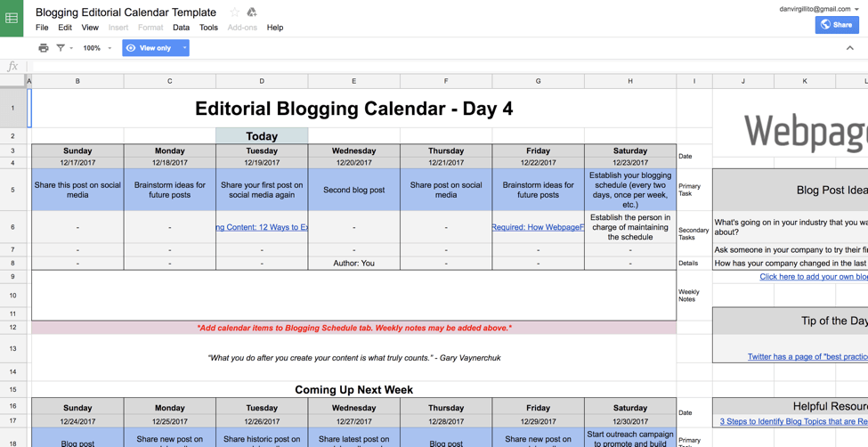Screen dimensions: 868x447
Task: Open the zoom 100% dropdown
Action: (x=96, y=48)
